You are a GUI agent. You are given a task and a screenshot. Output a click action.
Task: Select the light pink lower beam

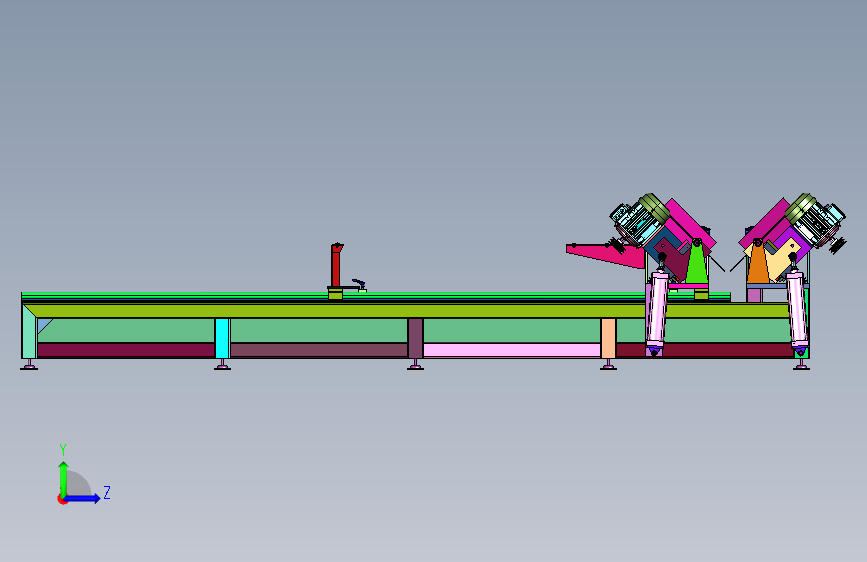coord(512,350)
